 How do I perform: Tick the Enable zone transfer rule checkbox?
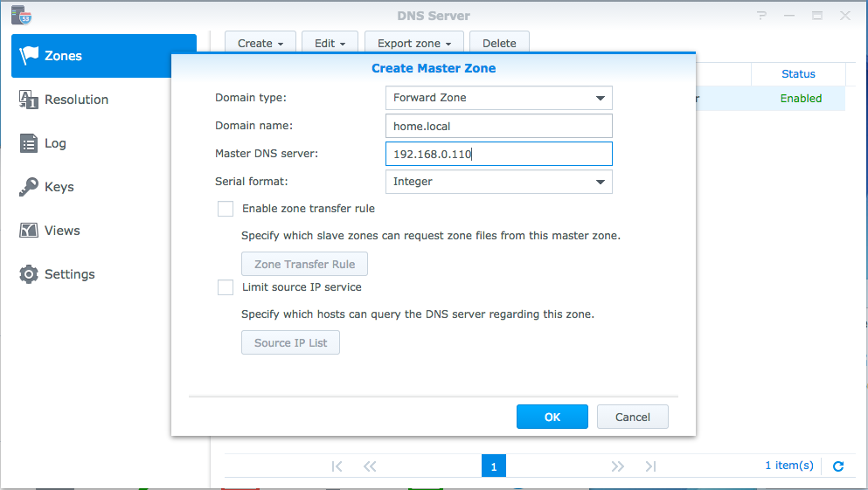(226, 209)
